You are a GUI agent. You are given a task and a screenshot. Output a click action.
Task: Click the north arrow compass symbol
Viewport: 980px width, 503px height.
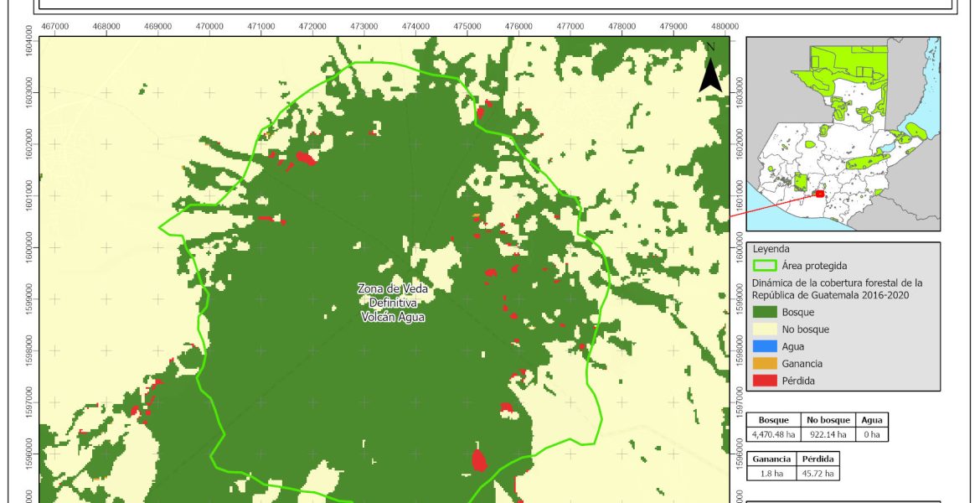pyautogui.click(x=710, y=70)
